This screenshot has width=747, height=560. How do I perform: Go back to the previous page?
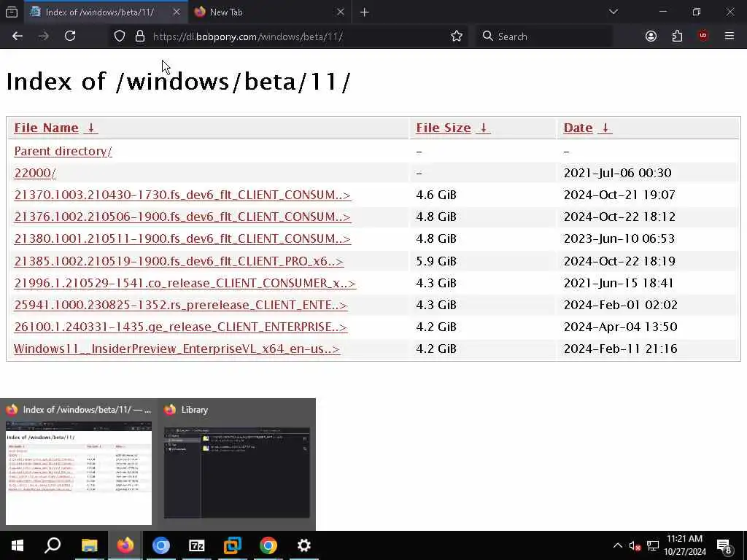coord(18,36)
